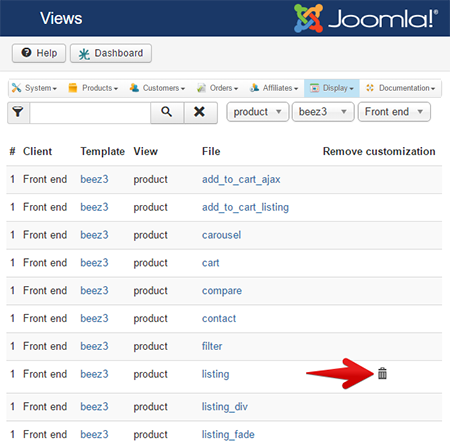The image size is (450, 446).
Task: Clear search with the X button
Action: point(200,112)
